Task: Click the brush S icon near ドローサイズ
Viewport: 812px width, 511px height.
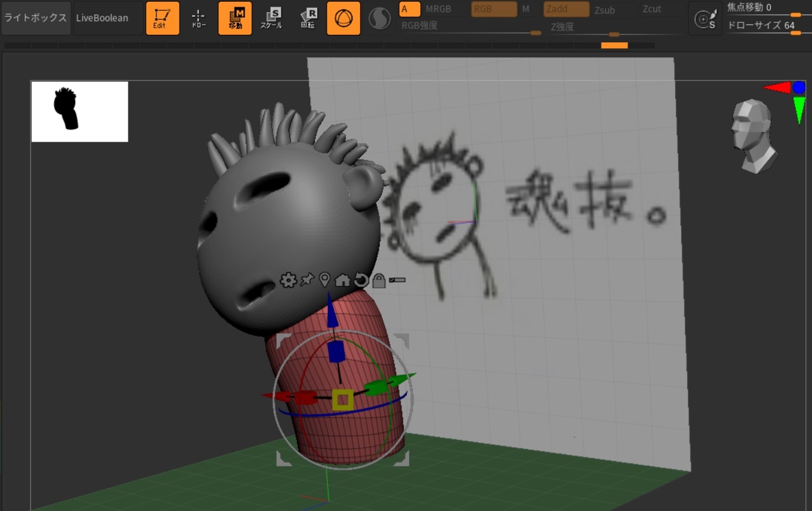Action: (705, 18)
